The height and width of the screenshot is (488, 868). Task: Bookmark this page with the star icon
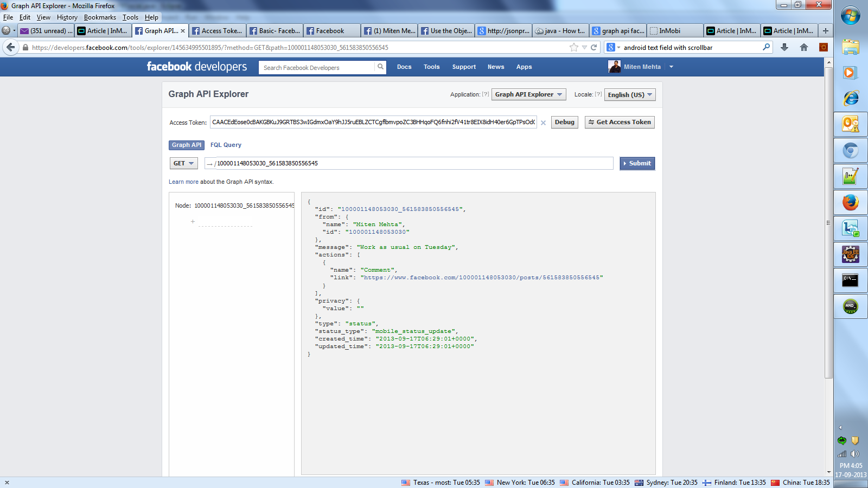(x=574, y=48)
